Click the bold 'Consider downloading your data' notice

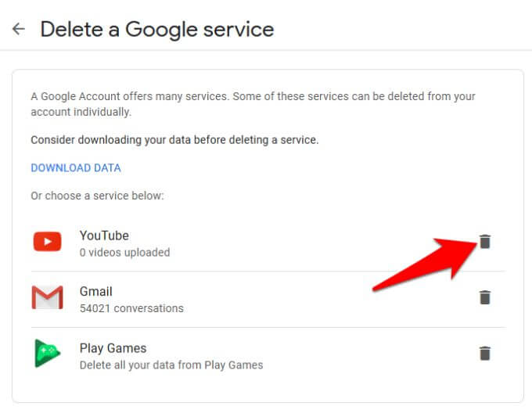point(174,140)
